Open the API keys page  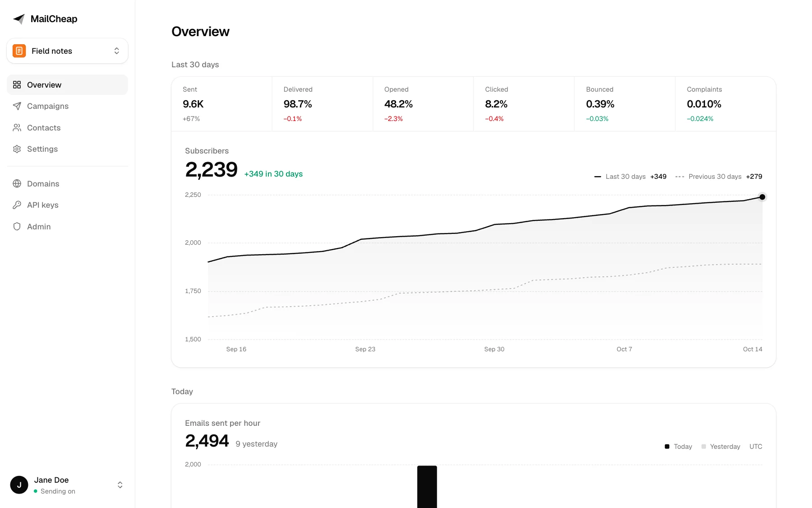pyautogui.click(x=67, y=205)
